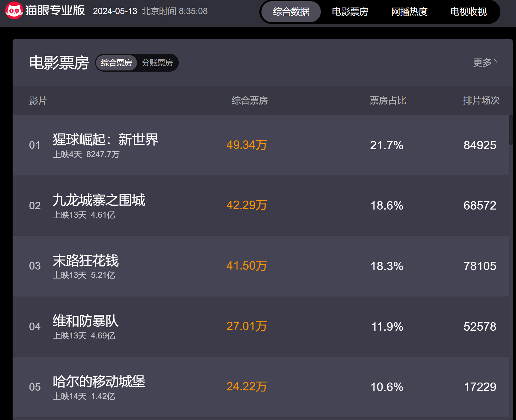Click the vertical scrollbar thumb
The height and width of the screenshot is (420, 516).
click(511, 130)
